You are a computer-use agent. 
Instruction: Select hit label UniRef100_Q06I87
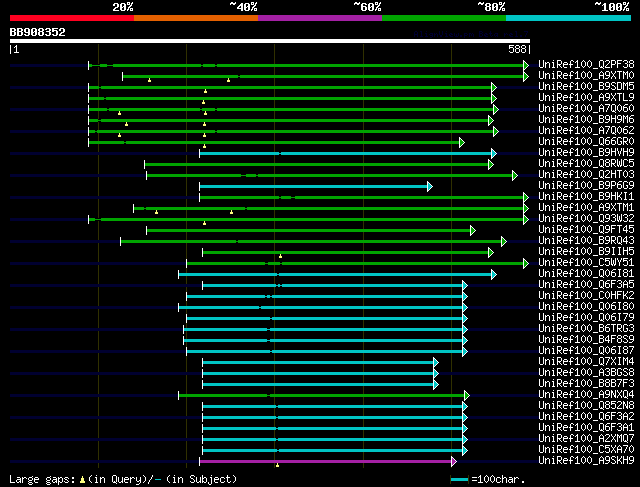(x=586, y=351)
